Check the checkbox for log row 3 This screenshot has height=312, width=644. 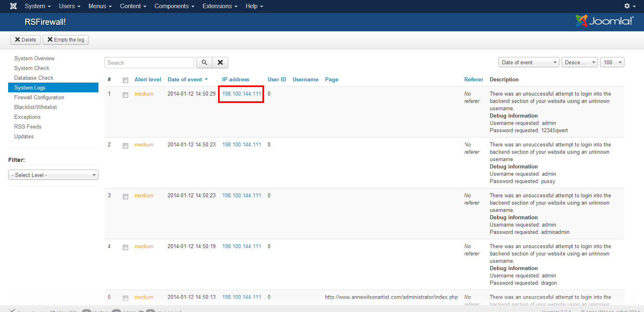click(x=125, y=196)
